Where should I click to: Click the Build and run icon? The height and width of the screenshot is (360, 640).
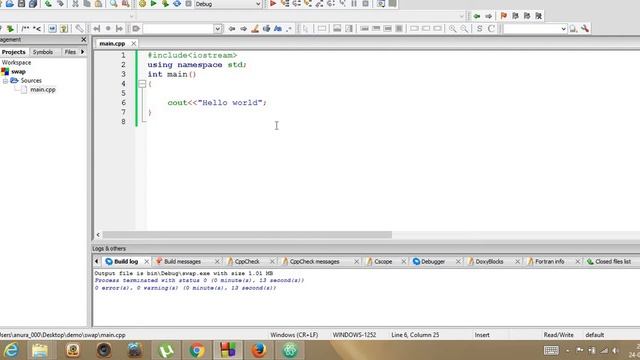[x=165, y=4]
